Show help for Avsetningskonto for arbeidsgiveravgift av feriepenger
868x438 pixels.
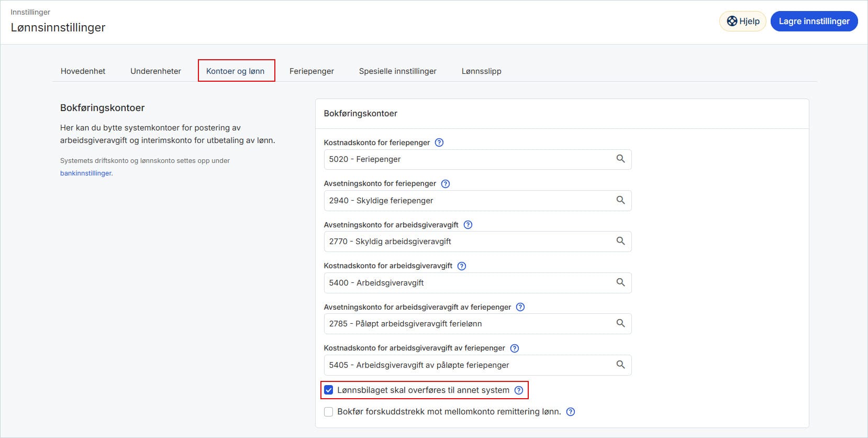pos(520,307)
